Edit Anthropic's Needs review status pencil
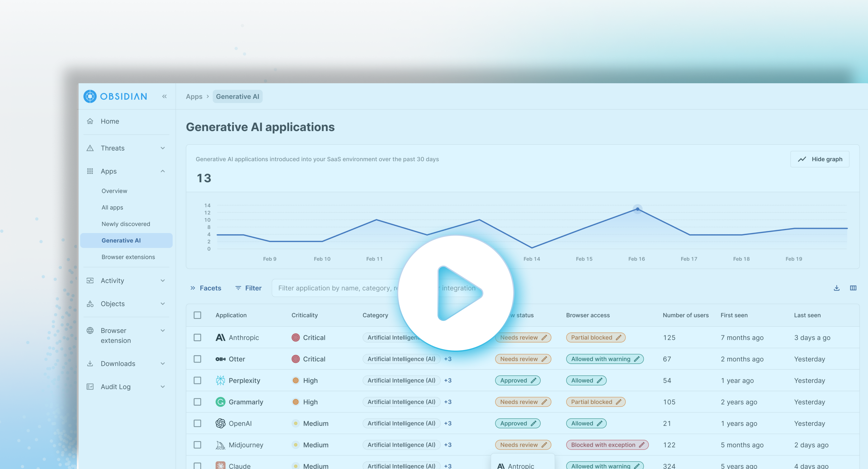 coord(544,338)
